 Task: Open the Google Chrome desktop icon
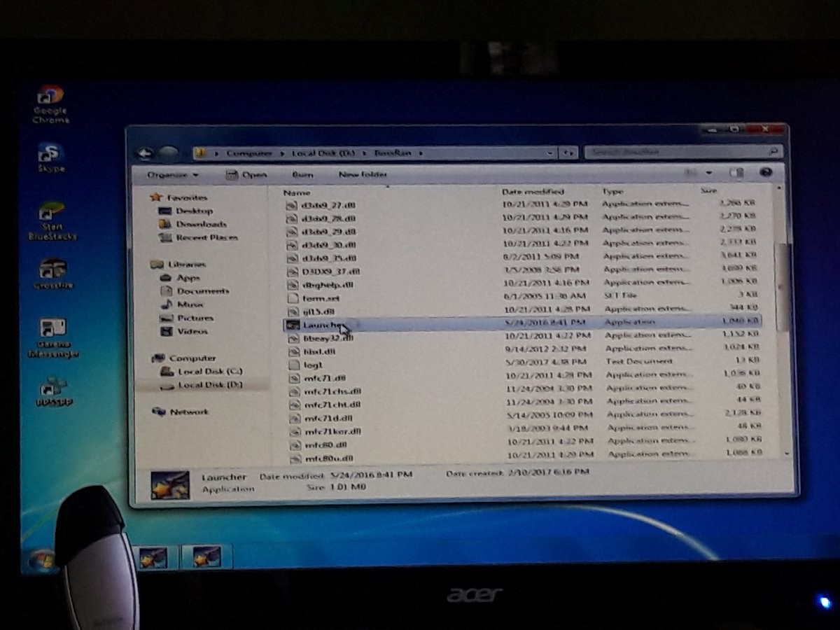[x=51, y=104]
